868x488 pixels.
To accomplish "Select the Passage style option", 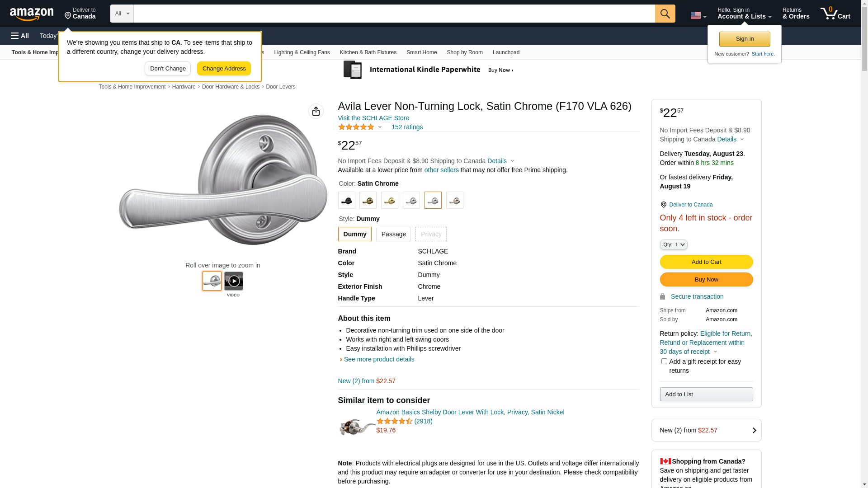I will tap(393, 234).
